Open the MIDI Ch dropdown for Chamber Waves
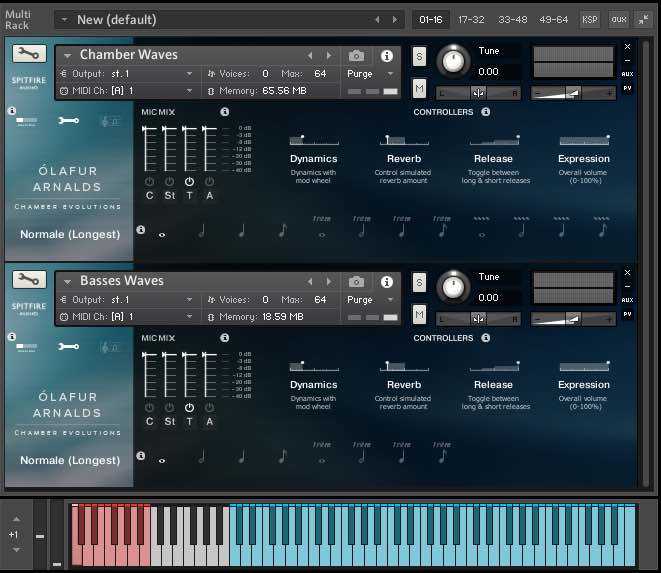Screen dimensions: 661x573 189,91
